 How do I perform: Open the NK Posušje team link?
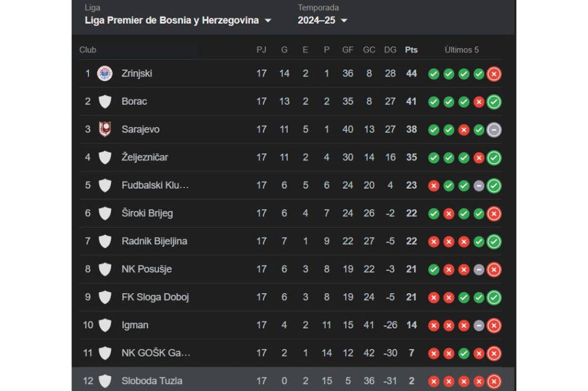pyautogui.click(x=147, y=269)
